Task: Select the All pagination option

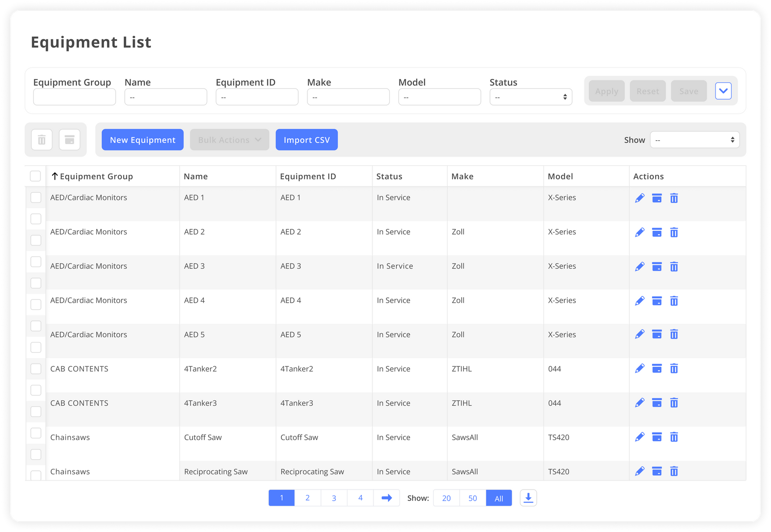Action: 499,497
